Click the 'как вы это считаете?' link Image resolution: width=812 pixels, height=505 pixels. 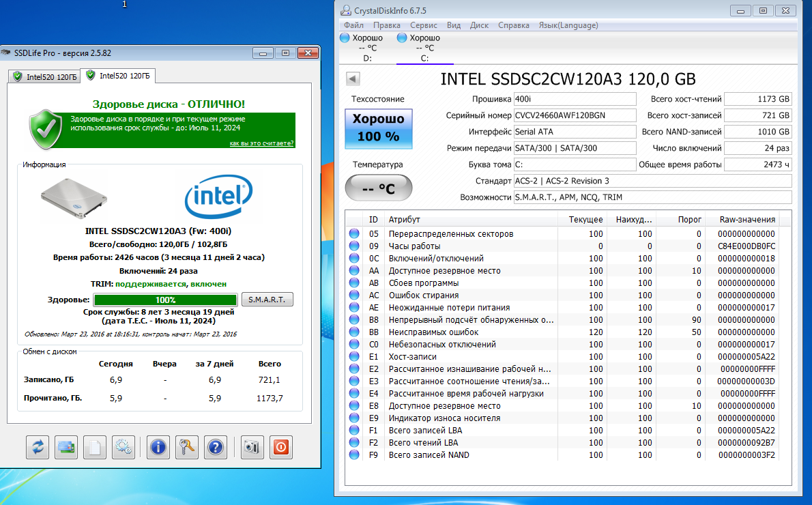(x=262, y=143)
